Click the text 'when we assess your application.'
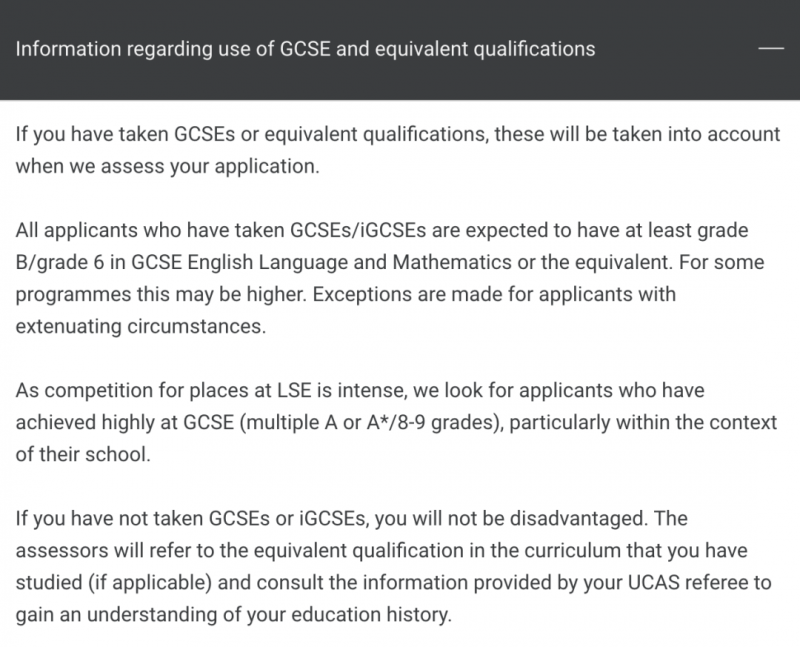800x647 pixels. [167, 166]
